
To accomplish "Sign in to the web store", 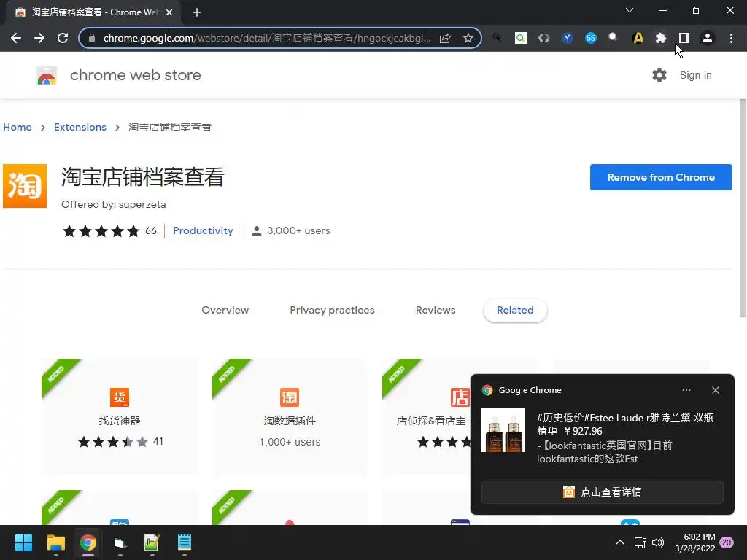I will pyautogui.click(x=695, y=75).
